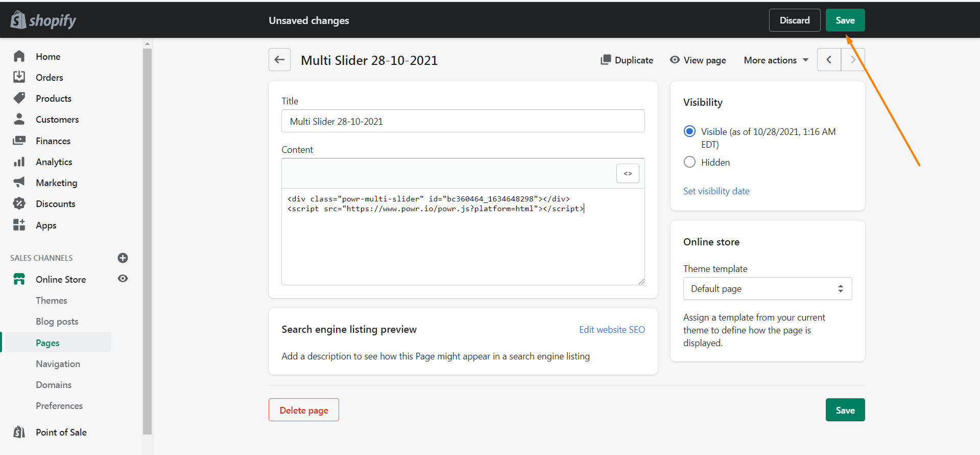Click inside the Content HTML text area
This screenshot has height=455, width=980.
[463, 237]
